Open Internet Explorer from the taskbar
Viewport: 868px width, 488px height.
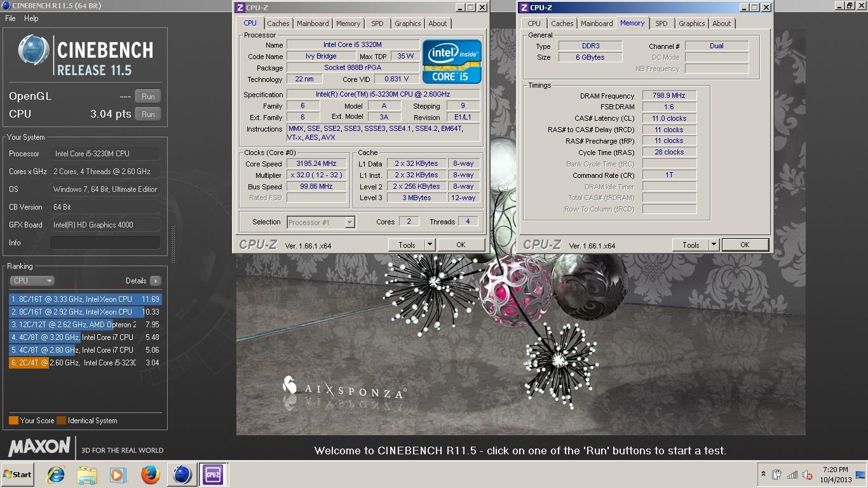(56, 475)
